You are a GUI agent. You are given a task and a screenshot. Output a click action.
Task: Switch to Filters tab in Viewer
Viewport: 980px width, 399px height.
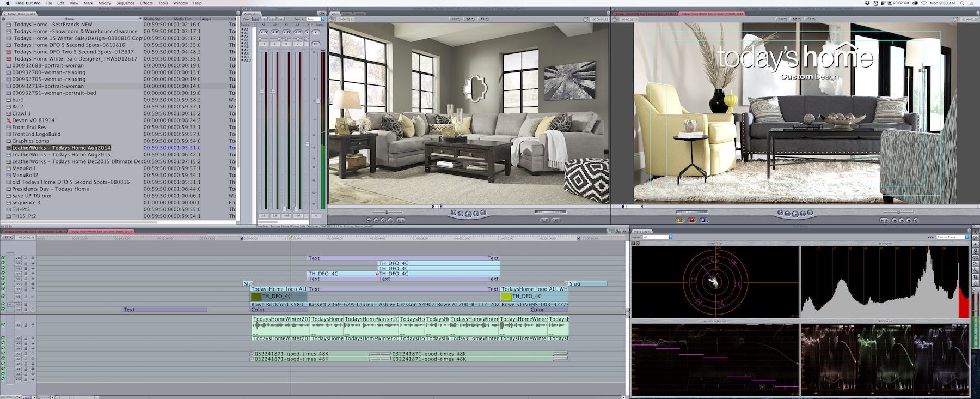click(x=347, y=13)
